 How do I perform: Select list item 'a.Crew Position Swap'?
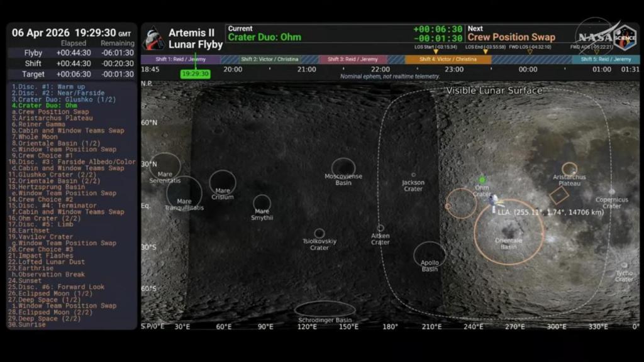(x=50, y=112)
